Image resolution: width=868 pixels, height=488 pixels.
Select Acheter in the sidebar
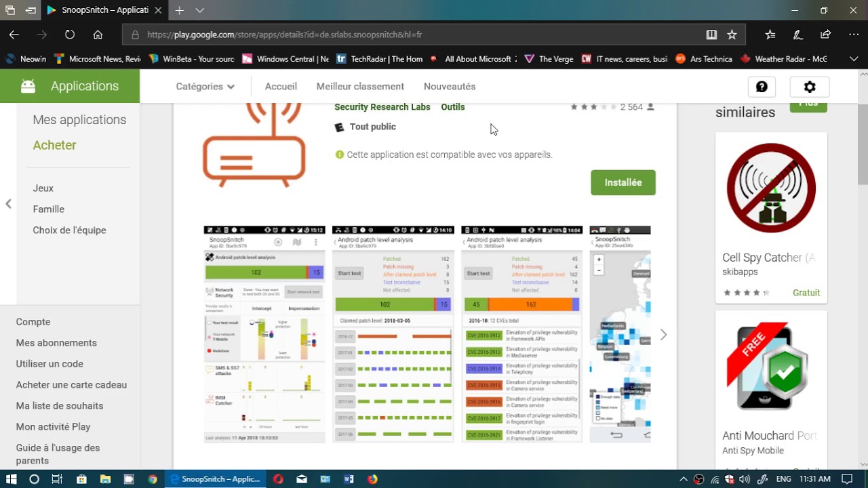click(x=54, y=145)
